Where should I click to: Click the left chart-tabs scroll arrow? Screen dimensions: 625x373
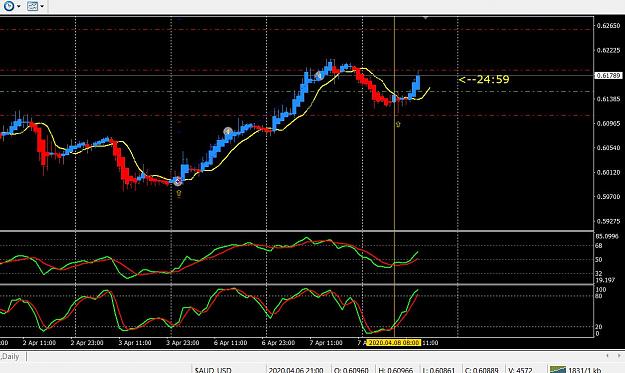click(x=607, y=355)
